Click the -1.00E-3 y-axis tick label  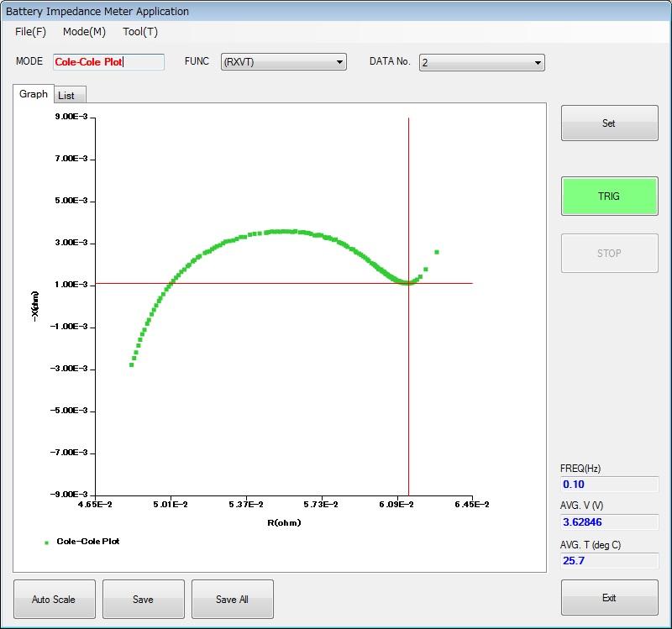[69, 327]
